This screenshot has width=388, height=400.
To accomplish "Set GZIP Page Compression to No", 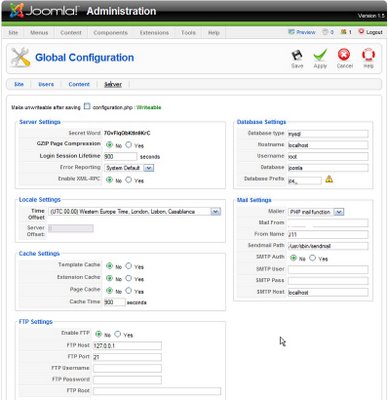I will [x=109, y=145].
